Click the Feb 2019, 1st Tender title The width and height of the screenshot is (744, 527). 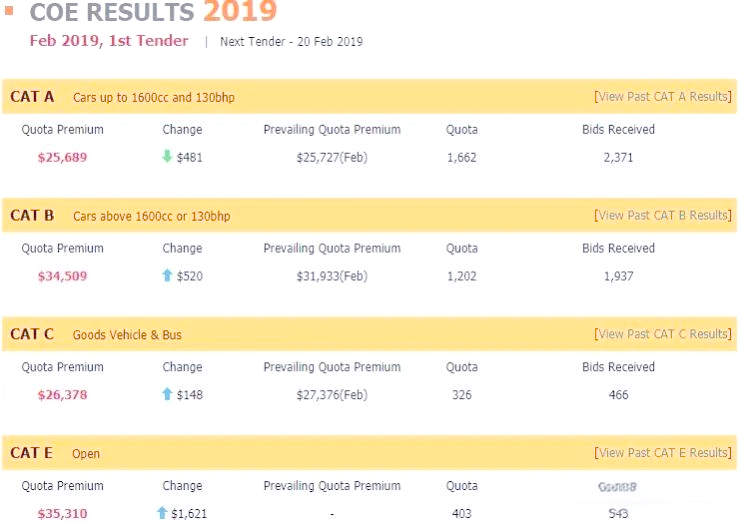(109, 41)
